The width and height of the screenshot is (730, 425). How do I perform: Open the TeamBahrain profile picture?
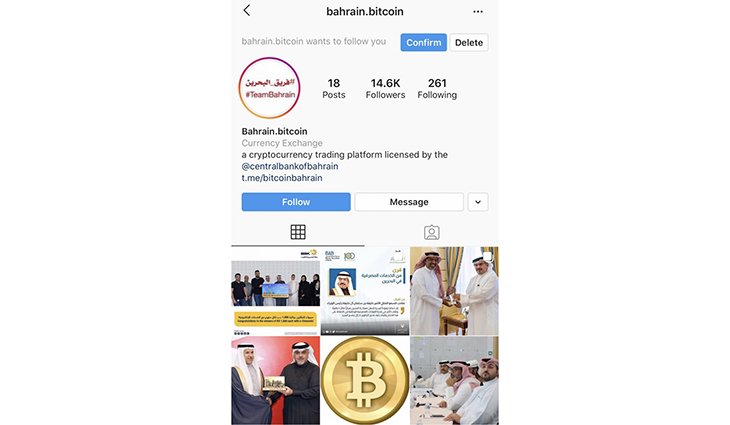click(270, 88)
